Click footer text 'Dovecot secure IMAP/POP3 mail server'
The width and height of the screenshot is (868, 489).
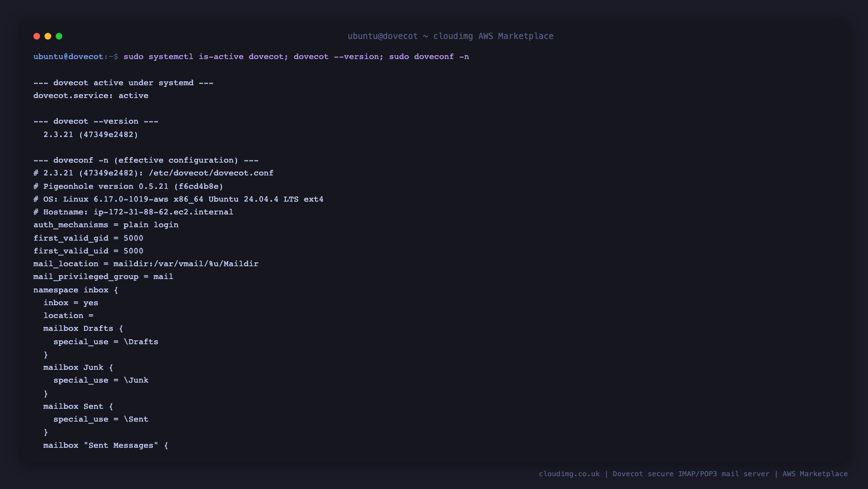click(x=691, y=474)
